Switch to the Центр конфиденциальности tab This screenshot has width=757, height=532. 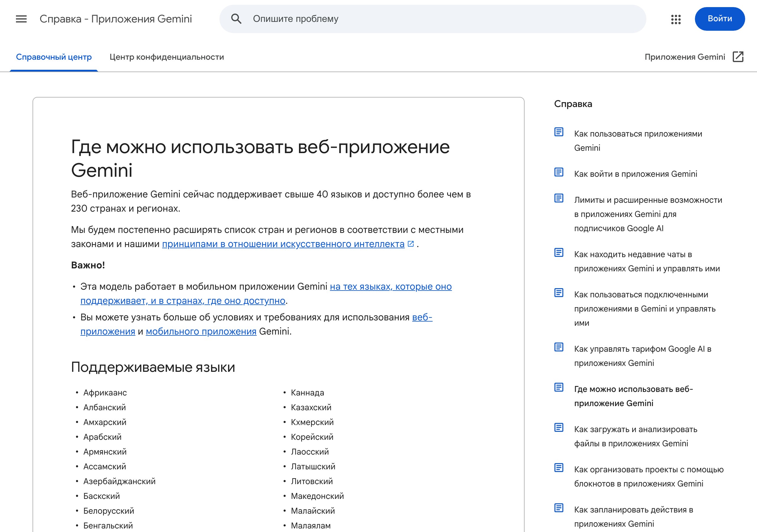(x=167, y=57)
